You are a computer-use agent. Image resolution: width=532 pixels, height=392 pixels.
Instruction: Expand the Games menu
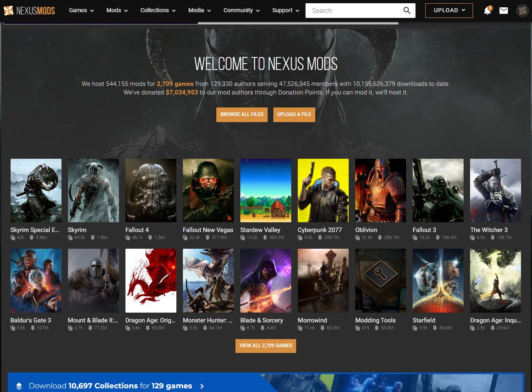[x=81, y=11]
